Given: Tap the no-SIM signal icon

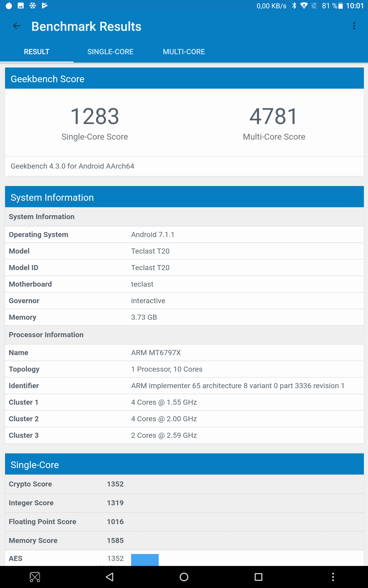Looking at the screenshot, I should tap(314, 6).
